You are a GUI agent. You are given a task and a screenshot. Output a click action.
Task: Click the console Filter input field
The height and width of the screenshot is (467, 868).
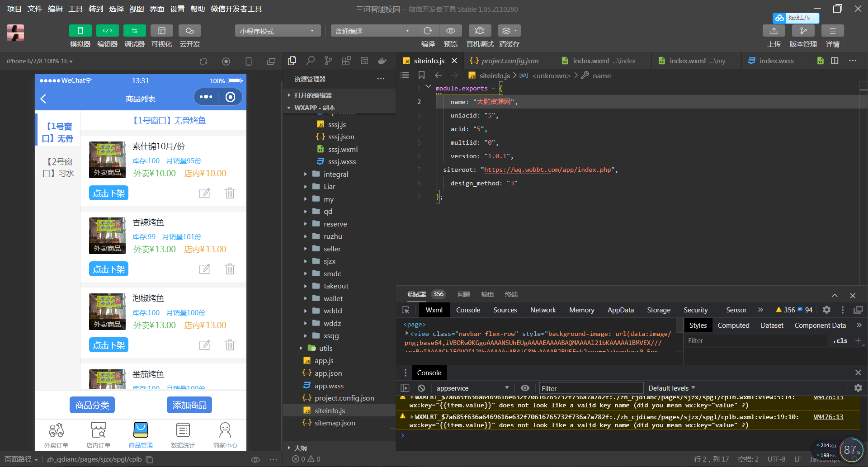(x=590, y=388)
